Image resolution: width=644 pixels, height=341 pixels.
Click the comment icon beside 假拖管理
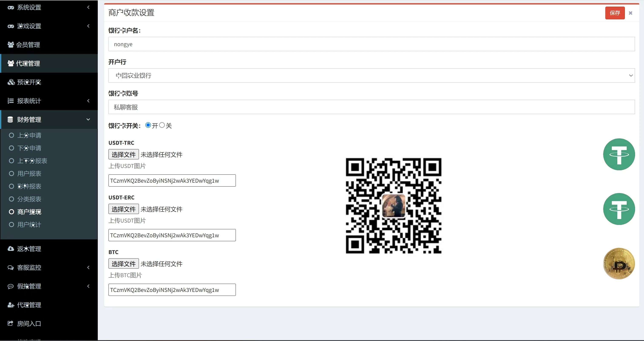(x=10, y=286)
